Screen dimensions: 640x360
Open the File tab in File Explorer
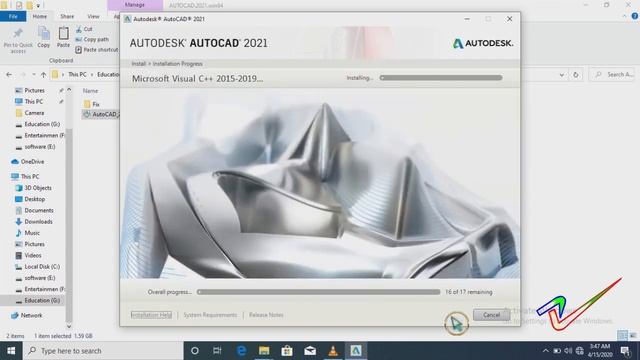13,16
